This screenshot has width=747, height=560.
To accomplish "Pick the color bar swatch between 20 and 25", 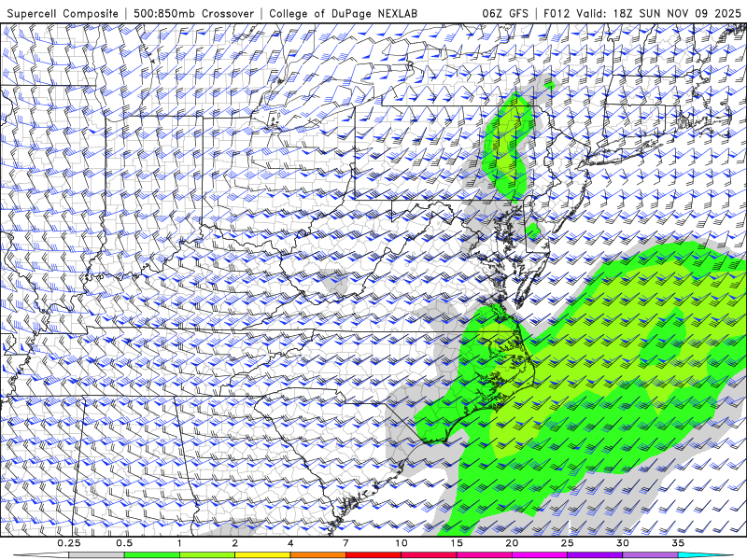I will [540, 555].
